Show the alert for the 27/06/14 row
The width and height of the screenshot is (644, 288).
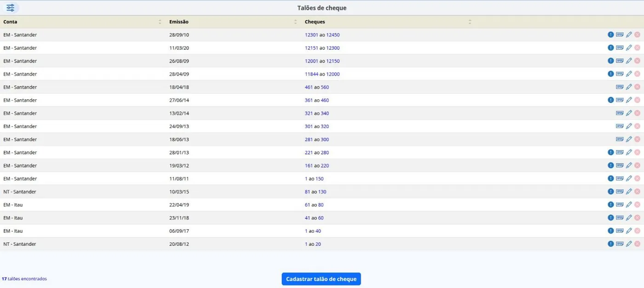pos(610,100)
